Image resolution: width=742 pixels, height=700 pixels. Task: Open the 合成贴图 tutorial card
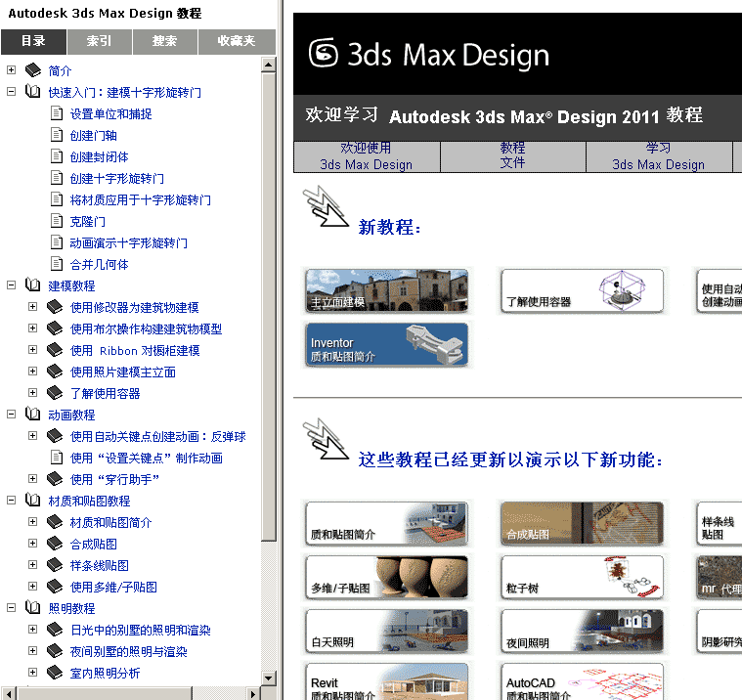582,523
